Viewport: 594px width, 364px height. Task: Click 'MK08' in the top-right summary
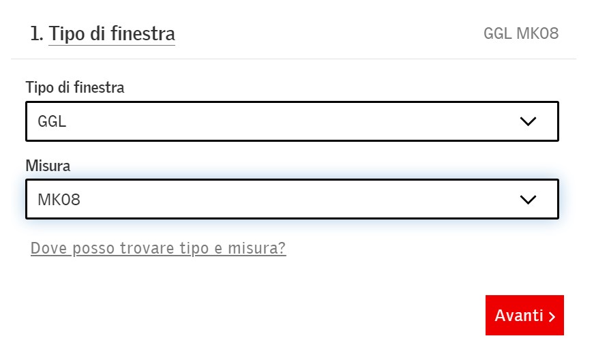pyautogui.click(x=537, y=33)
